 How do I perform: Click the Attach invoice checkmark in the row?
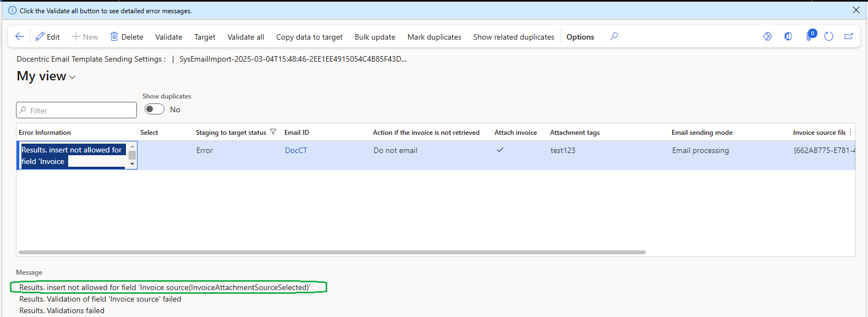click(x=500, y=150)
